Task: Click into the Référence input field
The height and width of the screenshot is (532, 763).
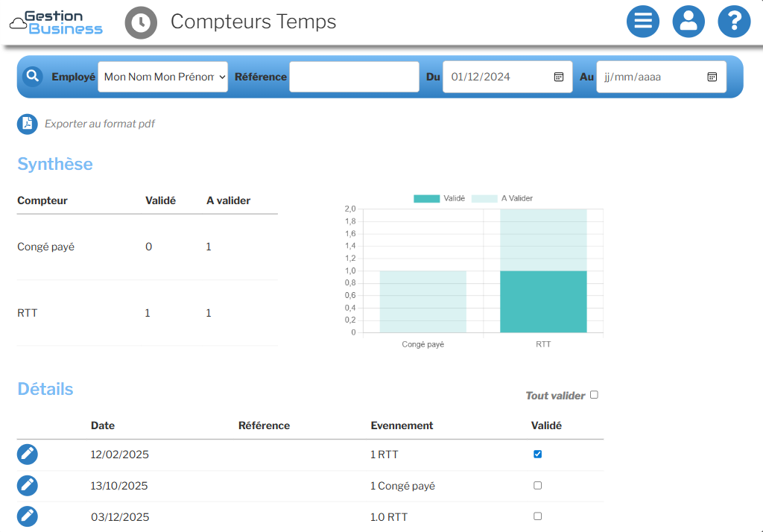Action: tap(354, 77)
